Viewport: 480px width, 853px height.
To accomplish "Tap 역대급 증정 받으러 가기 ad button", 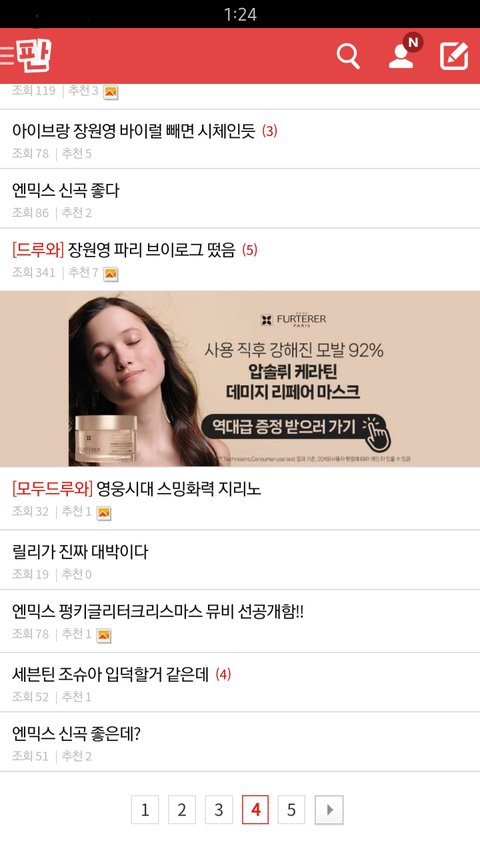I will point(295,427).
